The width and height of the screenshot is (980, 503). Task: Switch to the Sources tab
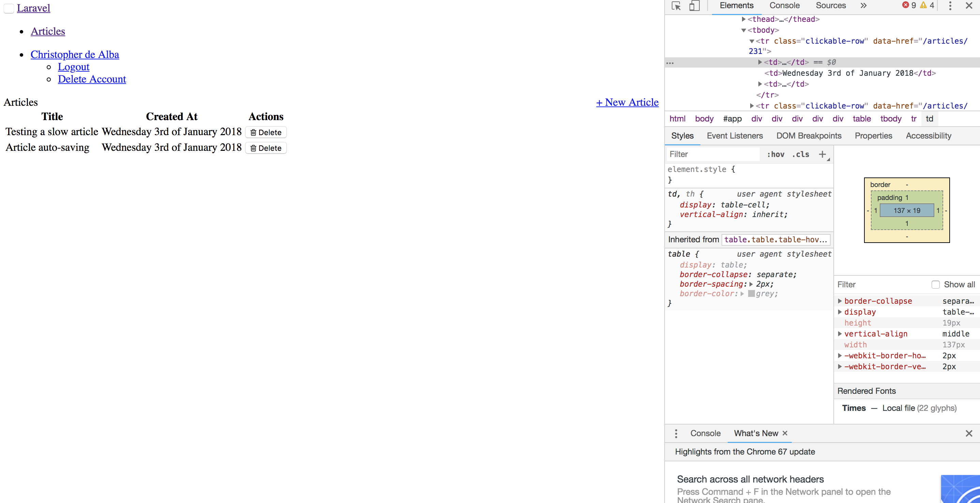pyautogui.click(x=831, y=6)
